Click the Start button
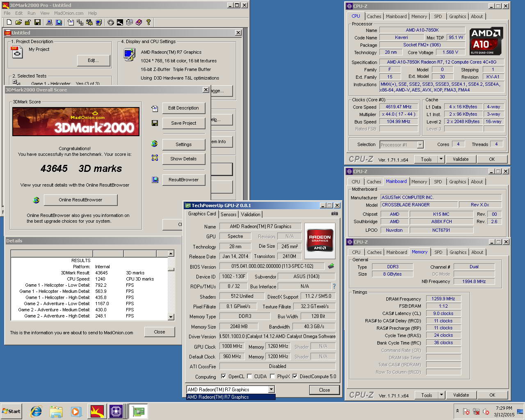The width and height of the screenshot is (525, 420). click(11, 411)
